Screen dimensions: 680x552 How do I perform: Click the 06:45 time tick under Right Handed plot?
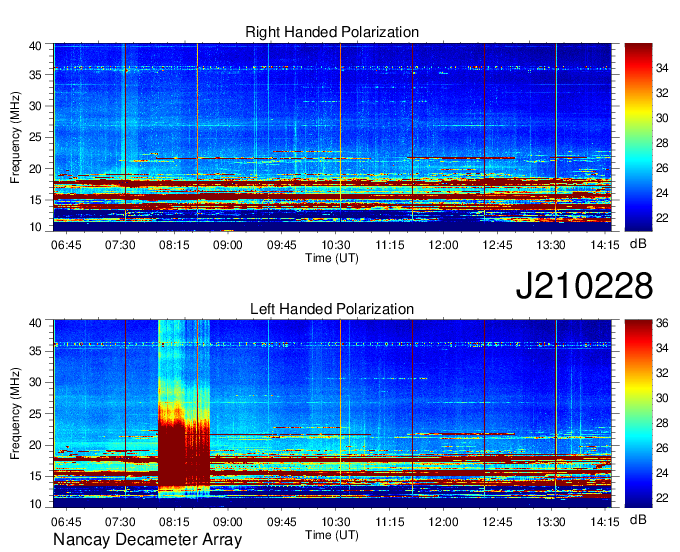[x=66, y=245]
